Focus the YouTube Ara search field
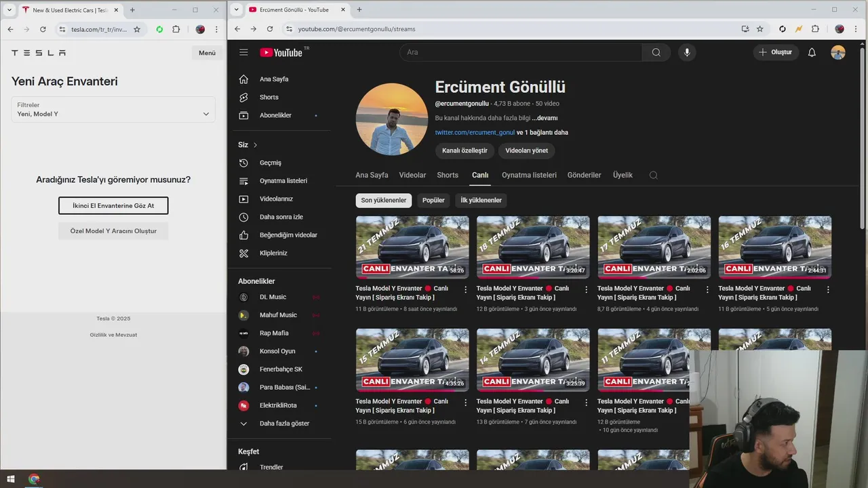Viewport: 868px width, 488px height. pyautogui.click(x=521, y=52)
